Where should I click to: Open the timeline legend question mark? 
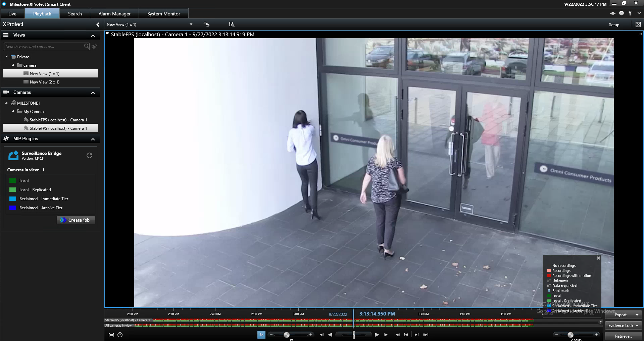601,322
